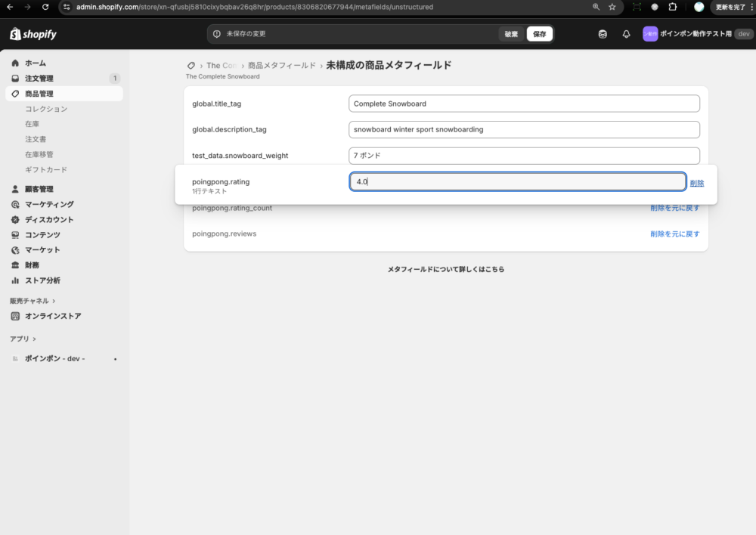Open the browser extensions puzzle icon
This screenshot has width=756, height=535.
pyautogui.click(x=673, y=7)
